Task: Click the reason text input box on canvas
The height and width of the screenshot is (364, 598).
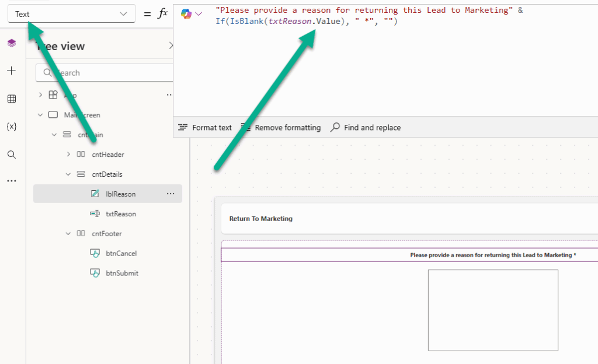Action: pyautogui.click(x=492, y=310)
